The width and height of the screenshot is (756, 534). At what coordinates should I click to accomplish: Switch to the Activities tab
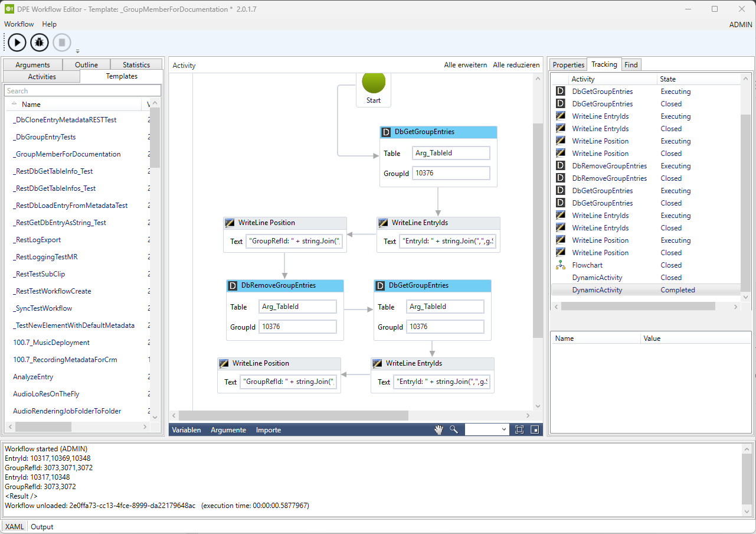click(42, 77)
